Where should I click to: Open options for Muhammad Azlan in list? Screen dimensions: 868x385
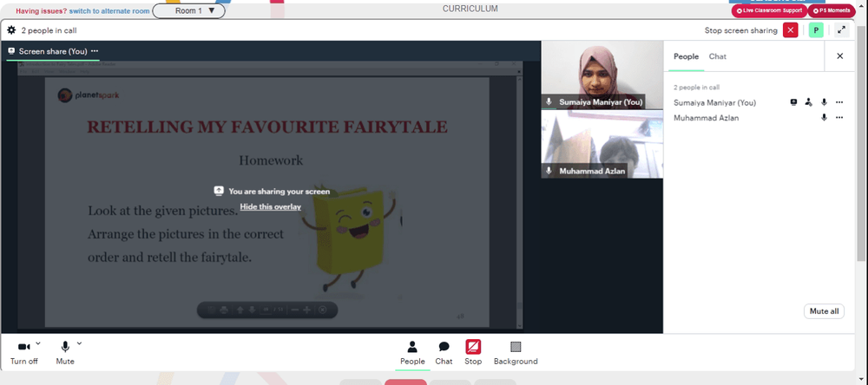point(839,117)
